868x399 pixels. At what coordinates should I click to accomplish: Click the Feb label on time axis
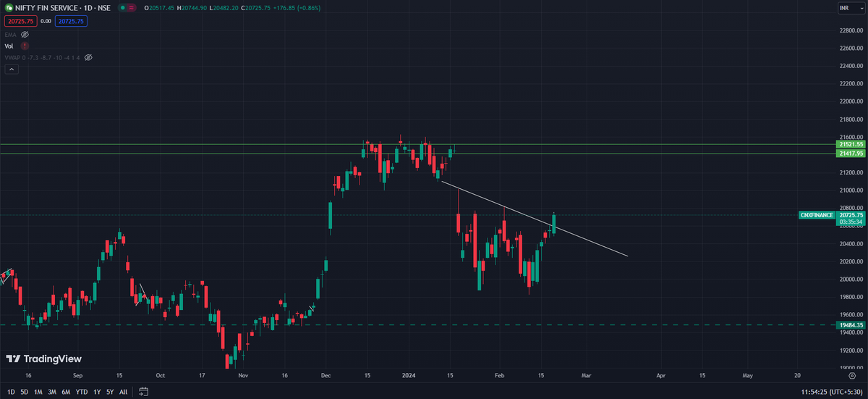(501, 377)
